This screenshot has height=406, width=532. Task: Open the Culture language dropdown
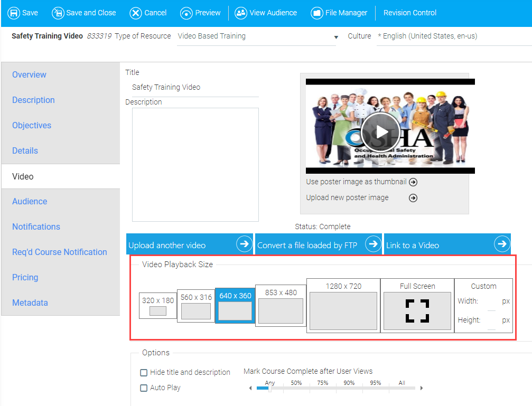coord(453,36)
